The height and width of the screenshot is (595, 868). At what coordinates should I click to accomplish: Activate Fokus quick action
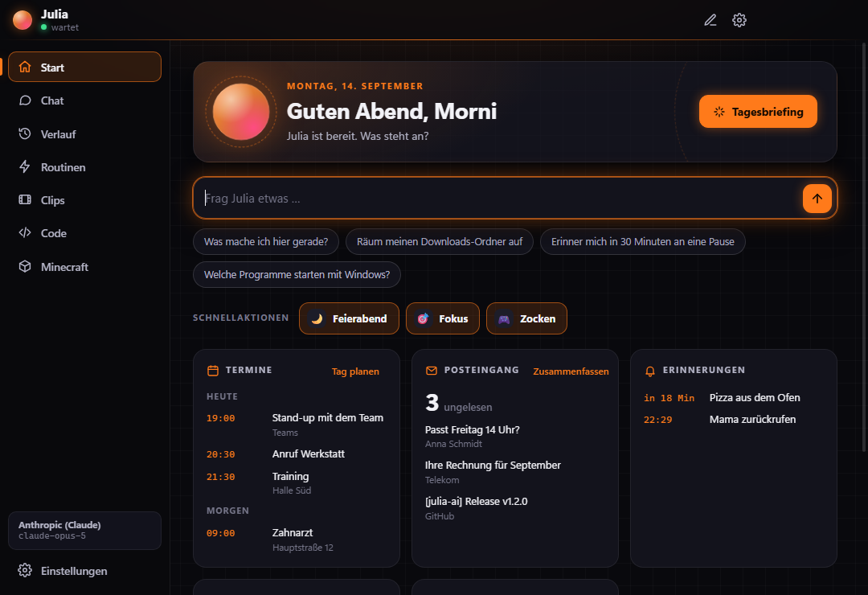442,318
